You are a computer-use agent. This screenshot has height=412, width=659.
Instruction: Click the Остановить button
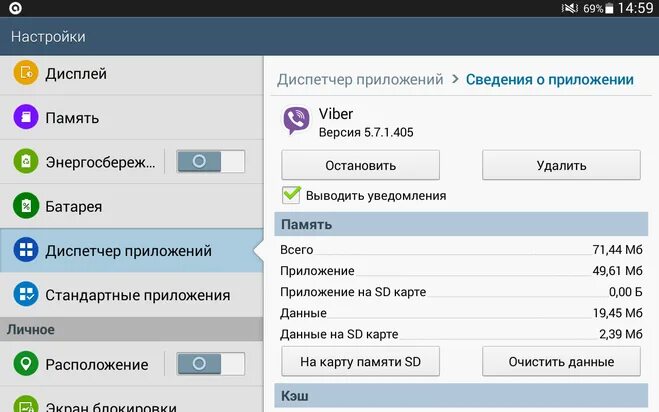[361, 165]
